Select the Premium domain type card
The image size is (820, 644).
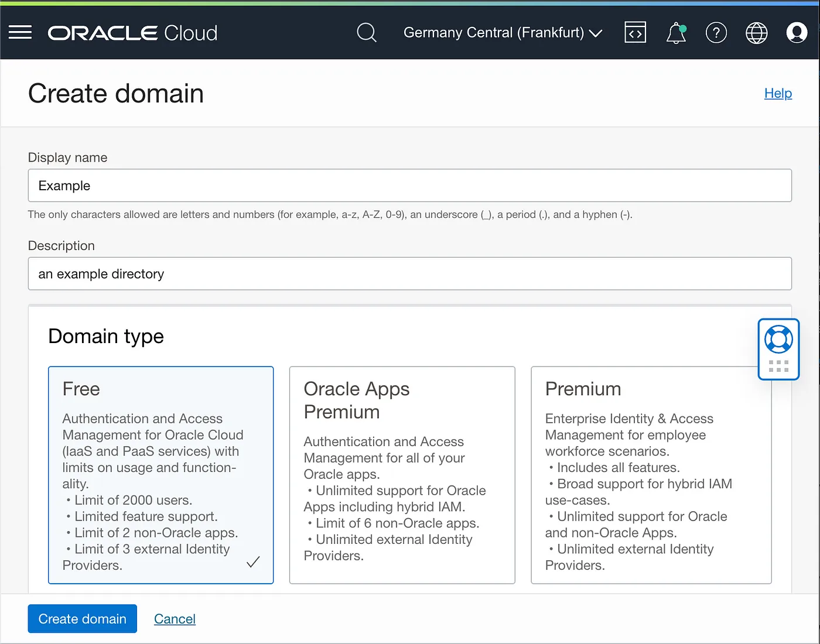[x=651, y=475]
